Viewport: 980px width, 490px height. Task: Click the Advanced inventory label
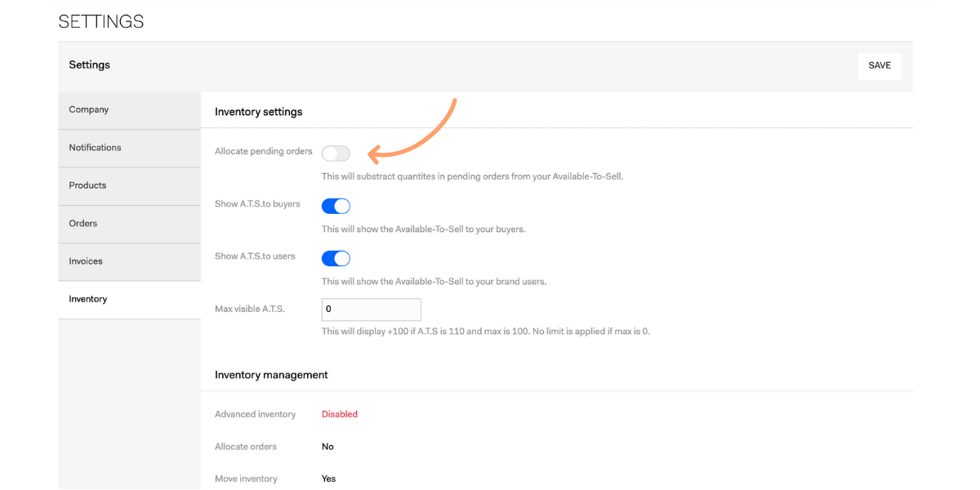click(255, 415)
